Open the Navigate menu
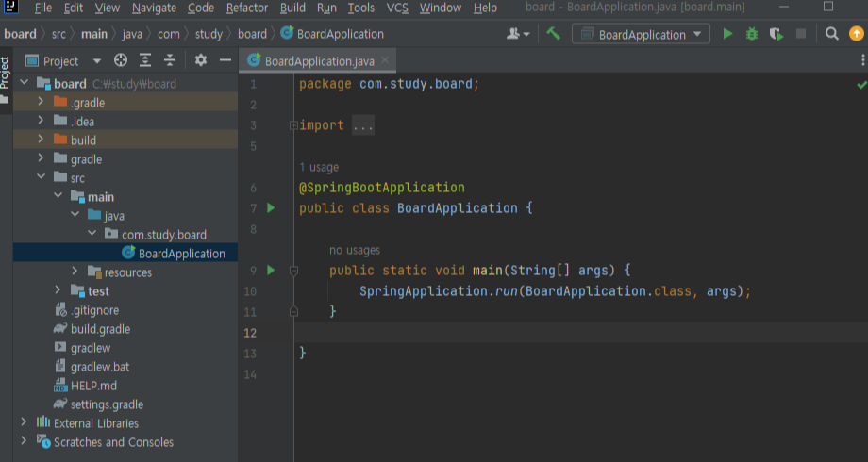This screenshot has width=868, height=462. coord(154,8)
